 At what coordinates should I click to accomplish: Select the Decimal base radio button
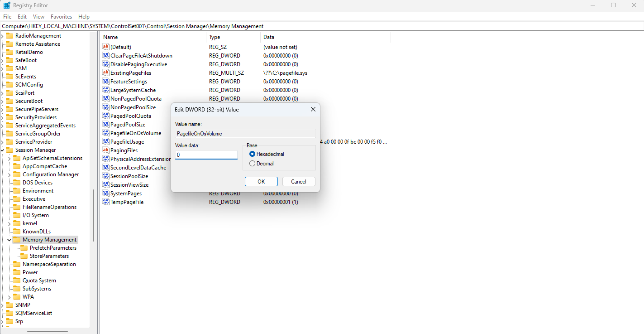click(253, 164)
